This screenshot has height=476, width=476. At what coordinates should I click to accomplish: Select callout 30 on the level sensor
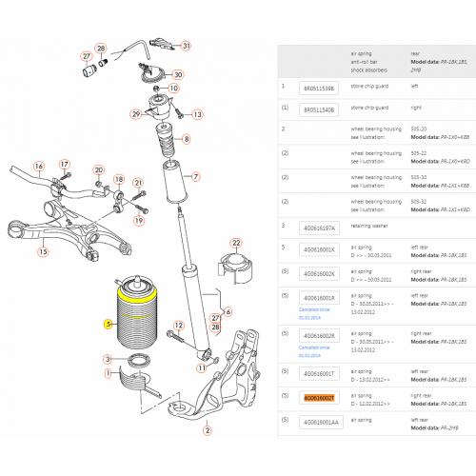[178, 75]
